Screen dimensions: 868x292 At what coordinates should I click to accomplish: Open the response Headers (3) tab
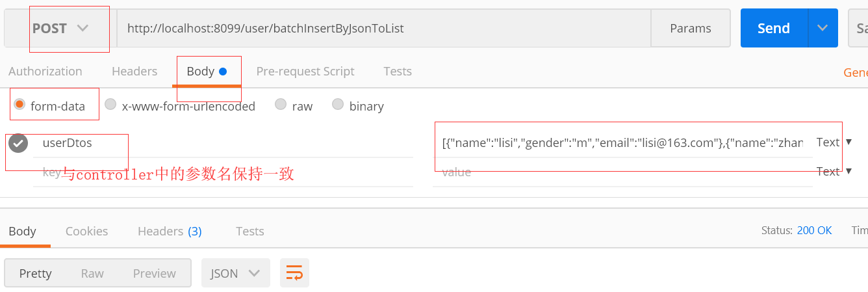[x=170, y=231]
